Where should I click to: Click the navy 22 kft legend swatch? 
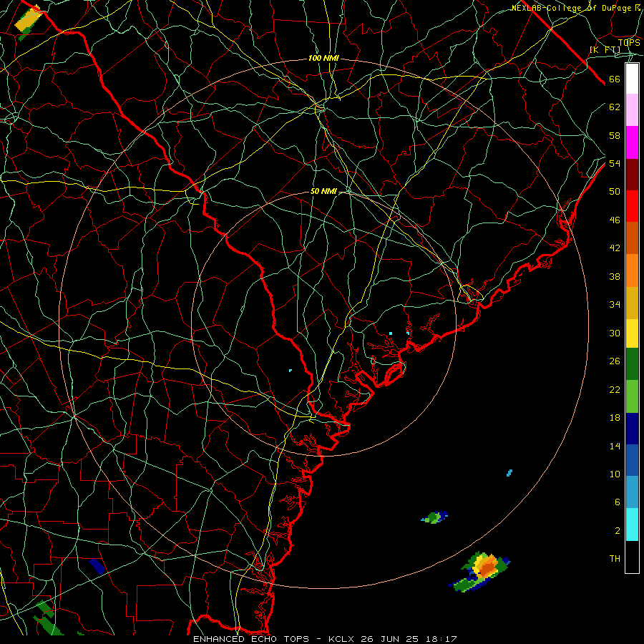(x=632, y=429)
